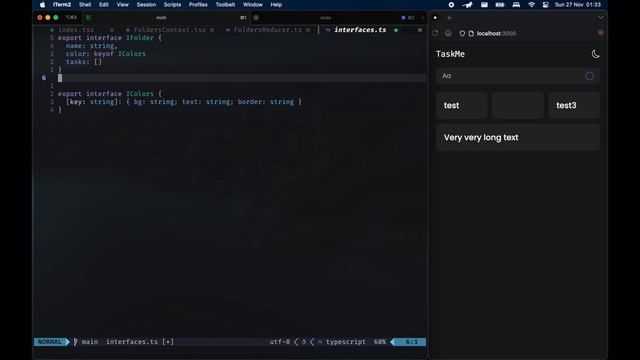Click the date and time clock

pyautogui.click(x=578, y=5)
